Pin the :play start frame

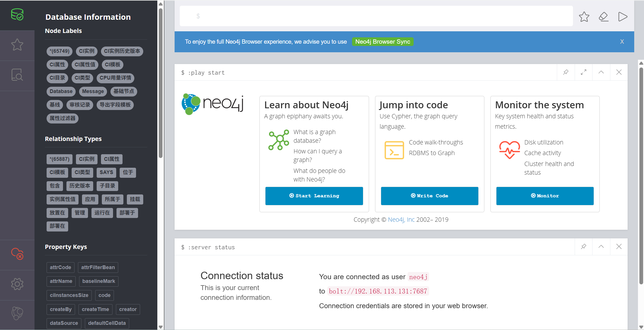[x=566, y=72]
